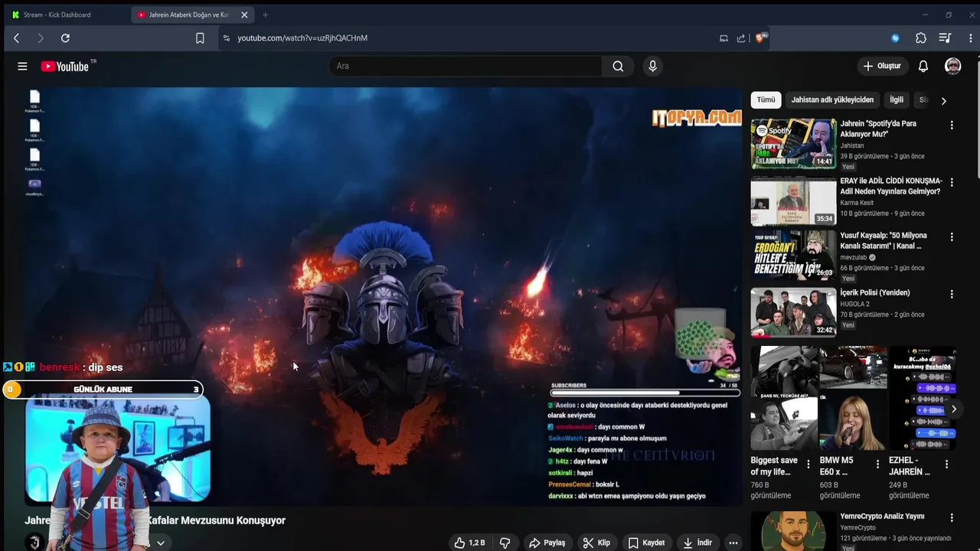980x551 pixels.
Task: Start voice search with microphone icon
Action: click(652, 66)
